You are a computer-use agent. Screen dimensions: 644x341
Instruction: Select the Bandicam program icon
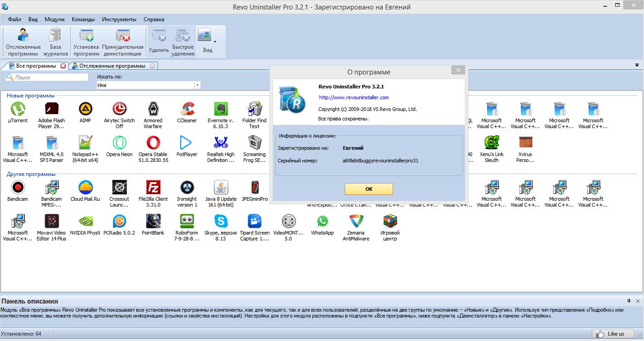pyautogui.click(x=18, y=188)
